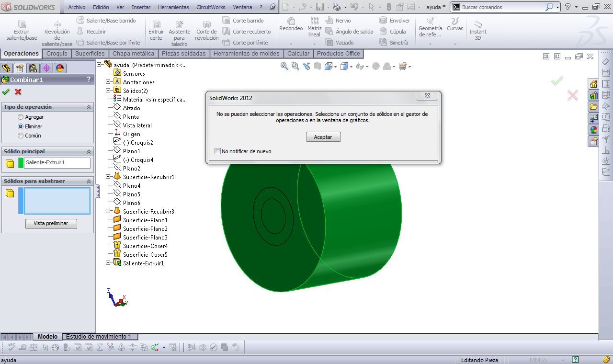Collapse the Tipo de operación section
The height and width of the screenshot is (364, 613).
[x=89, y=107]
